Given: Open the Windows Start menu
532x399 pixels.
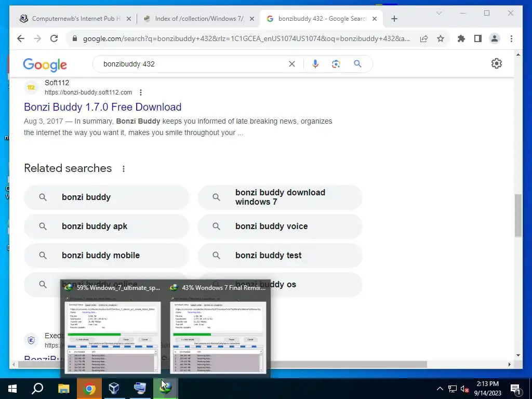Looking at the screenshot, I should point(12,389).
